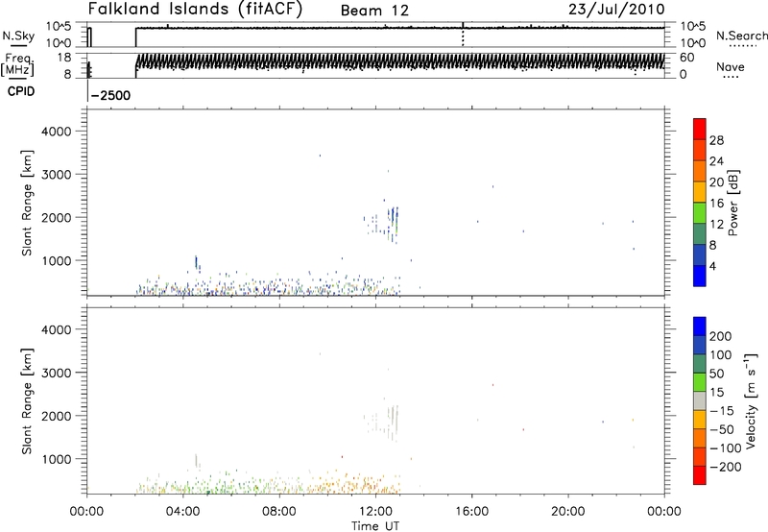The height and width of the screenshot is (532, 768).
Task: Click the 'Beam 12' label
Action: pos(374,11)
